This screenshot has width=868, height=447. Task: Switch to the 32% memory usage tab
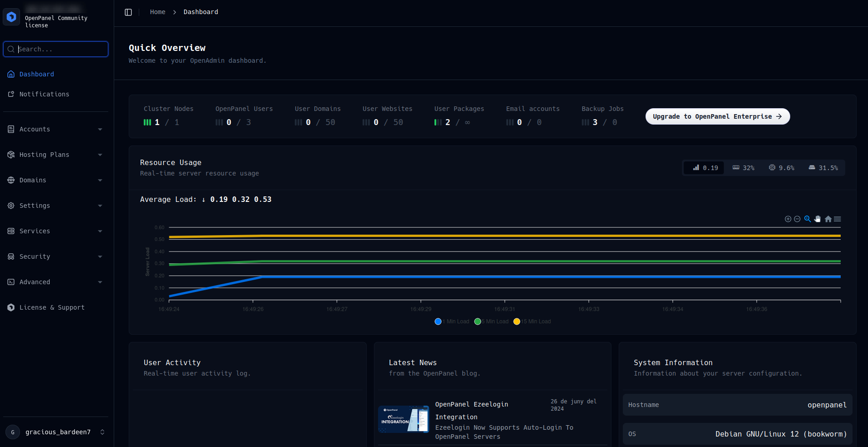coord(743,168)
